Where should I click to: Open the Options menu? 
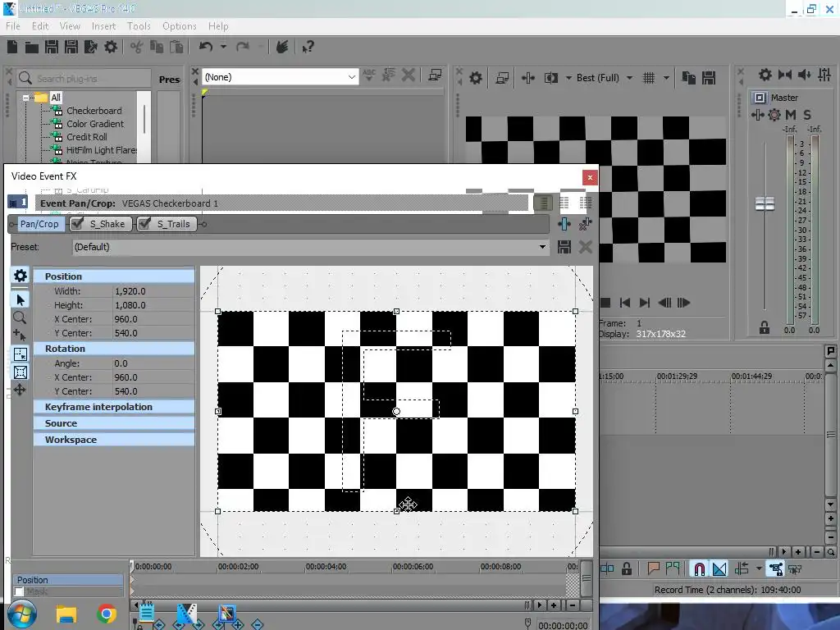click(180, 26)
